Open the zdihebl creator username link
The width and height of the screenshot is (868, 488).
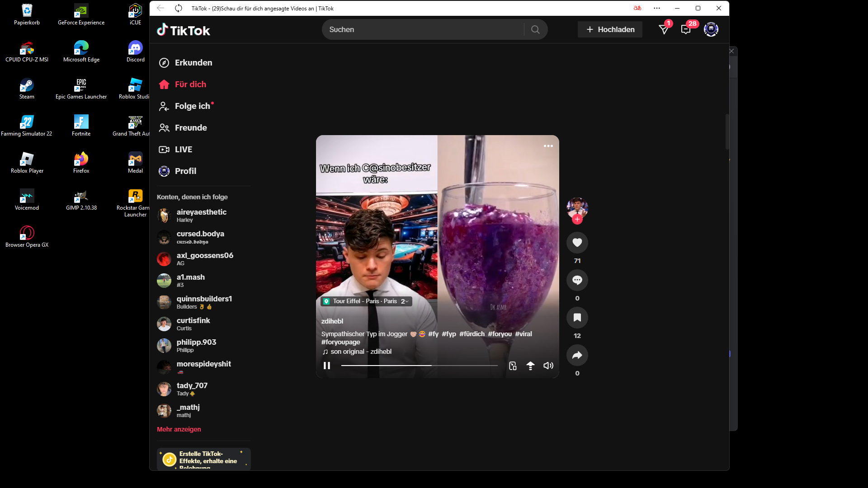[332, 321]
